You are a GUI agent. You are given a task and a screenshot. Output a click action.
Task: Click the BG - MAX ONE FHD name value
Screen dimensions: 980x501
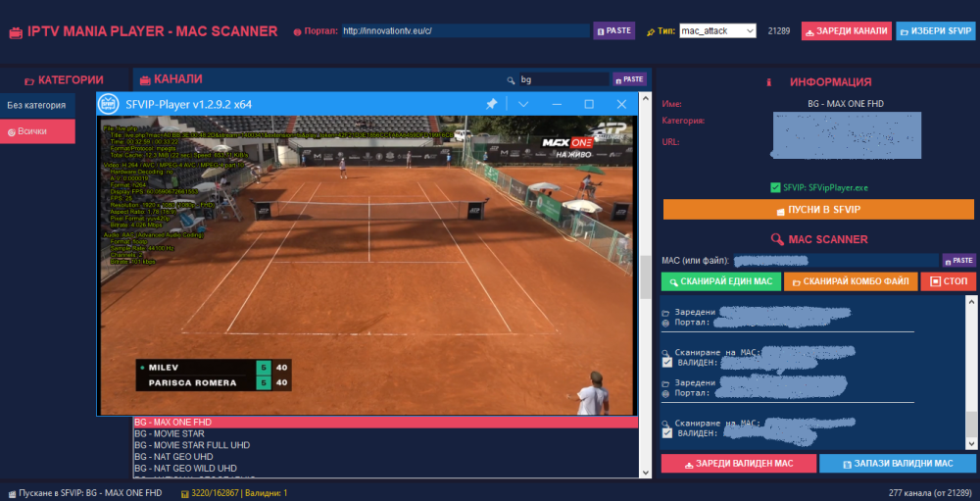point(846,104)
